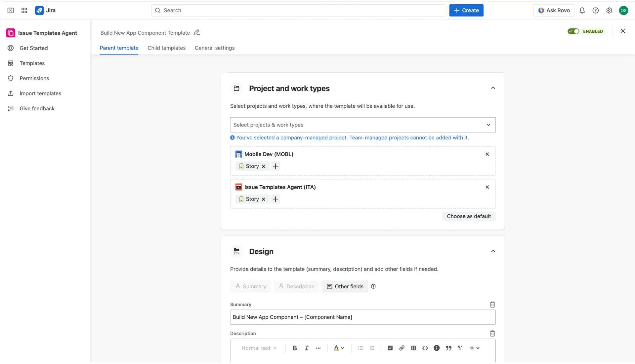Open General settings tab
Screen dimensions: 635x364
(x=215, y=48)
